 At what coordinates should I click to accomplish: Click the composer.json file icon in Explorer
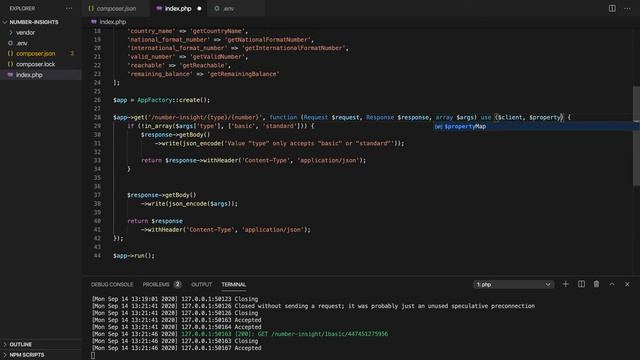[11, 53]
